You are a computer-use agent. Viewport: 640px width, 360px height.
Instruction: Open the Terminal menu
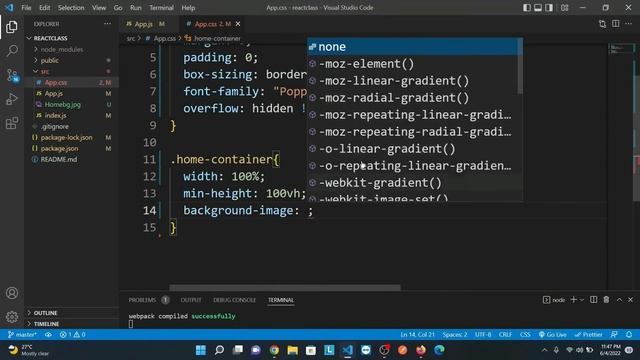(161, 7)
